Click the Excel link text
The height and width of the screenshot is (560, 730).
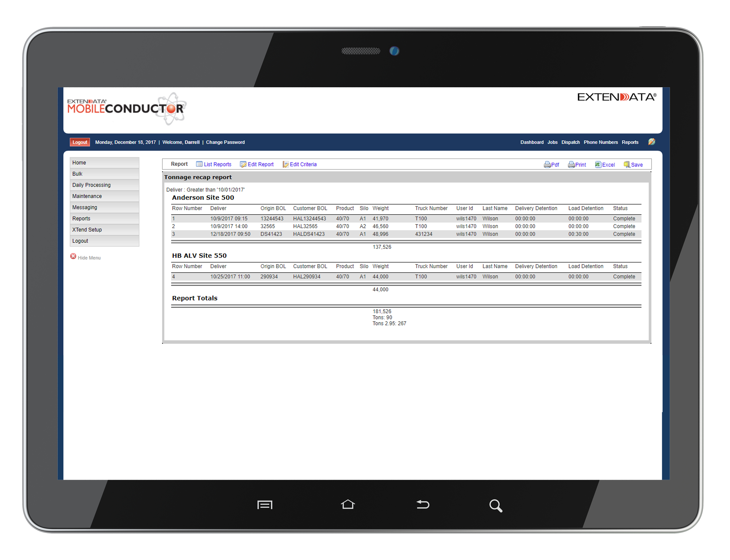(x=608, y=165)
